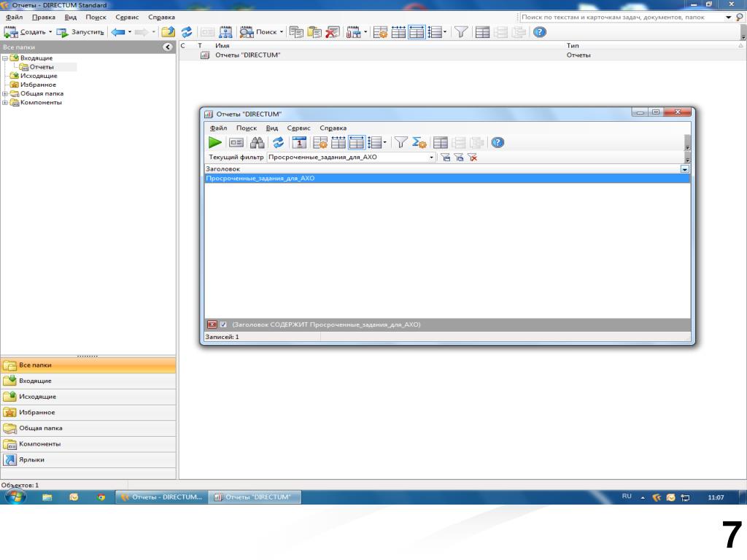Collapse the Входящие tree node

point(5,58)
